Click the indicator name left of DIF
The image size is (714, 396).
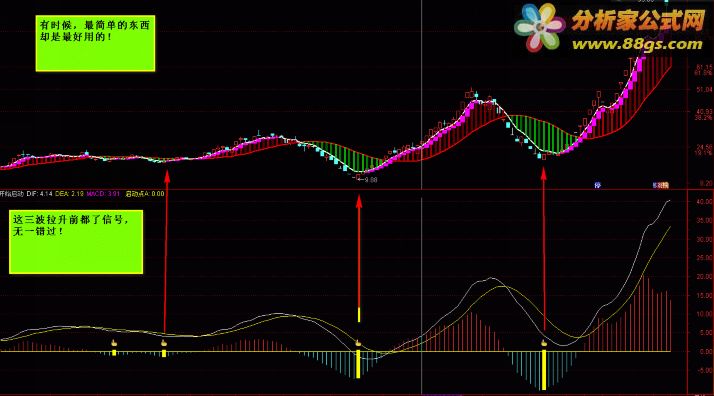(12, 194)
